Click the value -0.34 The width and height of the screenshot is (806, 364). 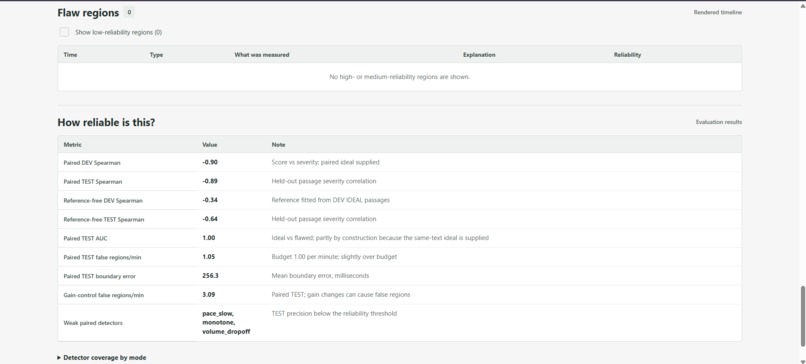pyautogui.click(x=210, y=200)
